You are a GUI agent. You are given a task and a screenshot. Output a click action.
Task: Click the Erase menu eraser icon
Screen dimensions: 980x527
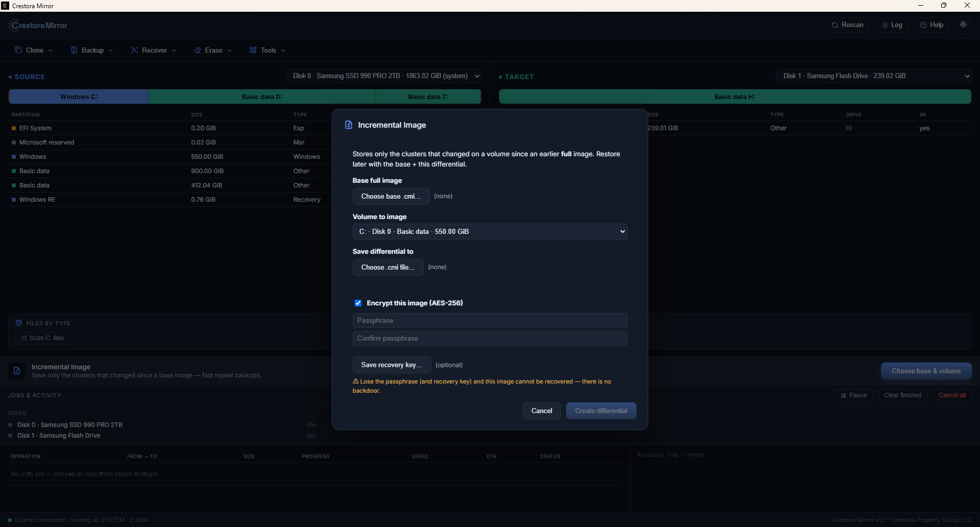tap(198, 50)
